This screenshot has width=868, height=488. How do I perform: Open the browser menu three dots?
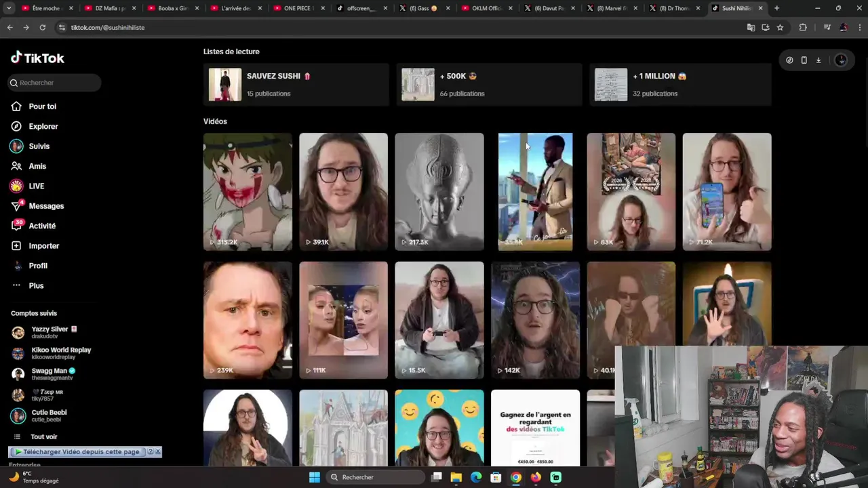[x=859, y=27]
